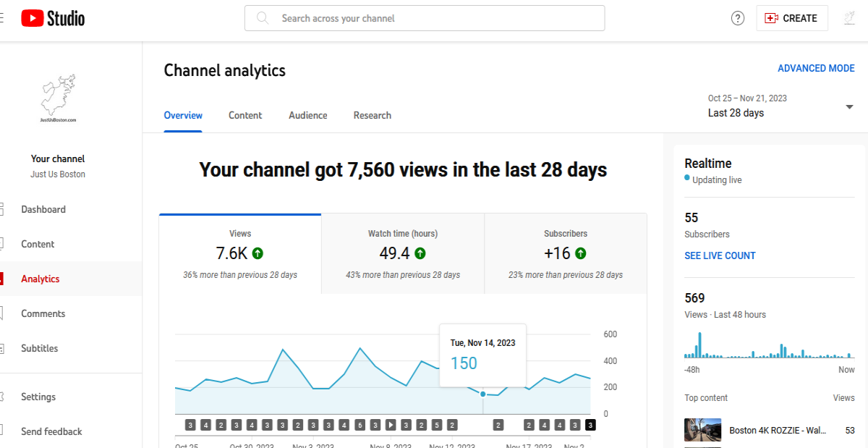Click the magnifier icon in search bar
This screenshot has width=868, height=448.
pos(263,18)
